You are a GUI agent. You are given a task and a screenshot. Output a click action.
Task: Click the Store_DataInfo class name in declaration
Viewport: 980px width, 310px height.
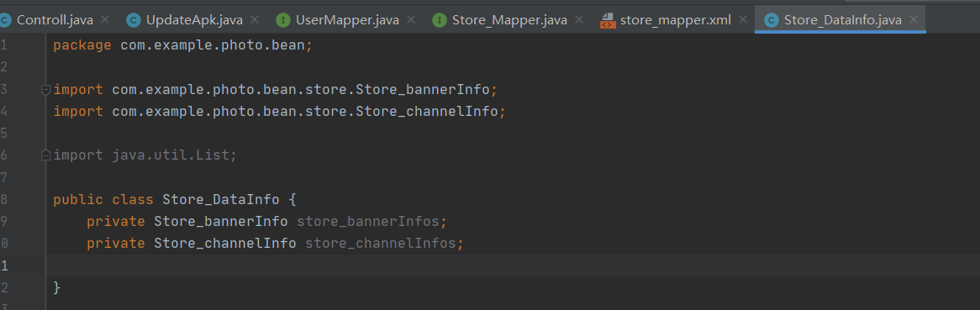(221, 199)
